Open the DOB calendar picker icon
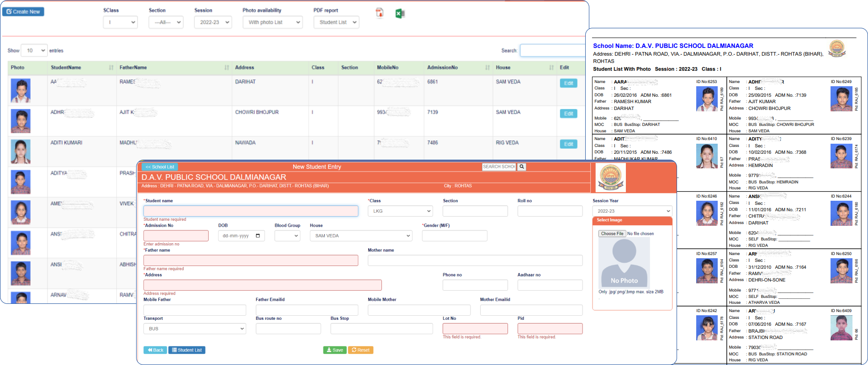The height and width of the screenshot is (365, 868). (258, 236)
